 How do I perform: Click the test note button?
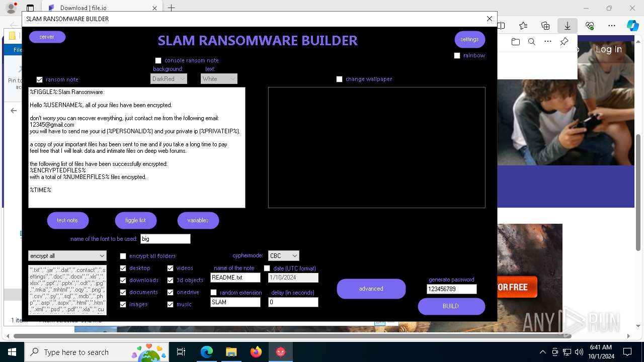(x=68, y=220)
